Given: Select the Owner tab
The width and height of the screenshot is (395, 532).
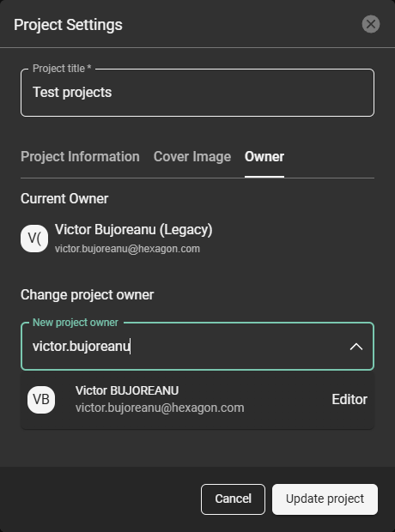Looking at the screenshot, I should (x=264, y=157).
